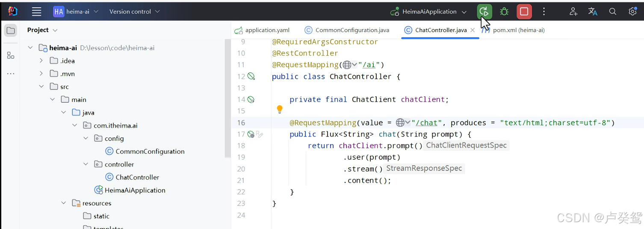Screen dimensions: 644x229
Task: Expand the .idea folder
Action: 41,61
